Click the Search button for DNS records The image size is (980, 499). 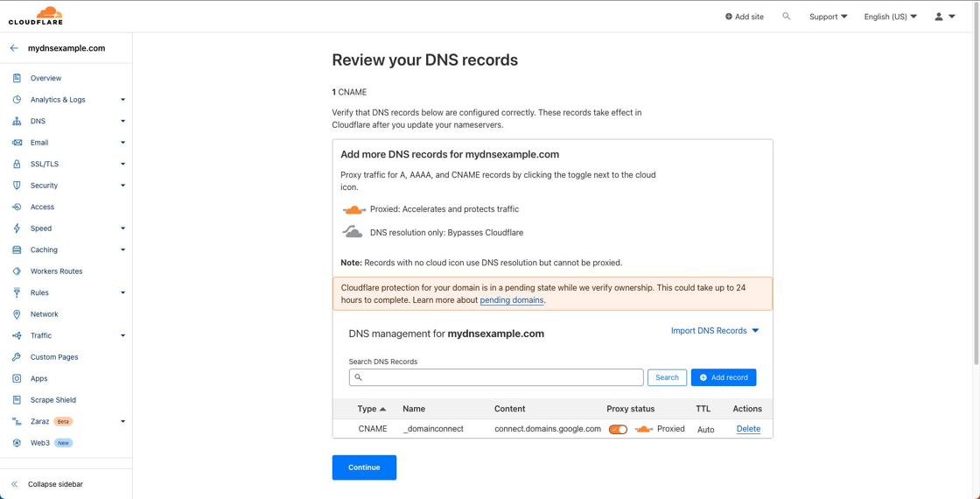[667, 377]
